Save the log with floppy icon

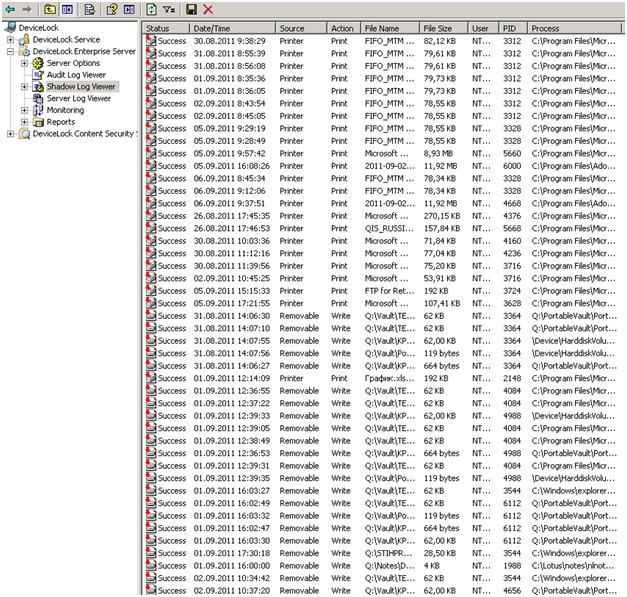[191, 9]
